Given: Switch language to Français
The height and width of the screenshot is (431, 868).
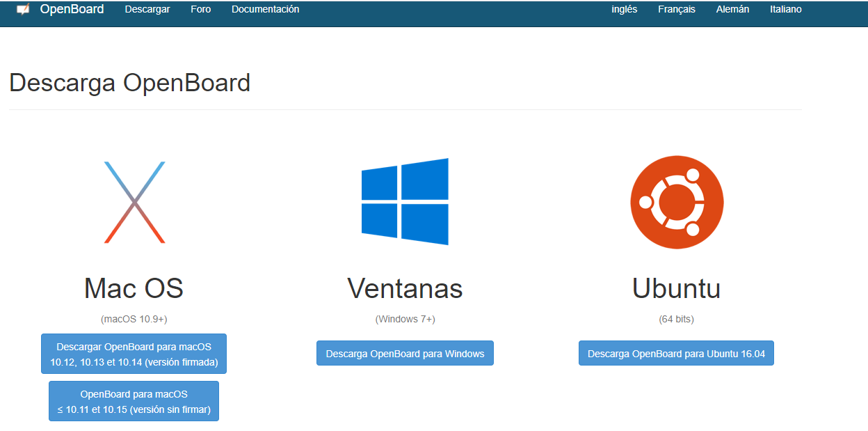Looking at the screenshot, I should tap(677, 10).
